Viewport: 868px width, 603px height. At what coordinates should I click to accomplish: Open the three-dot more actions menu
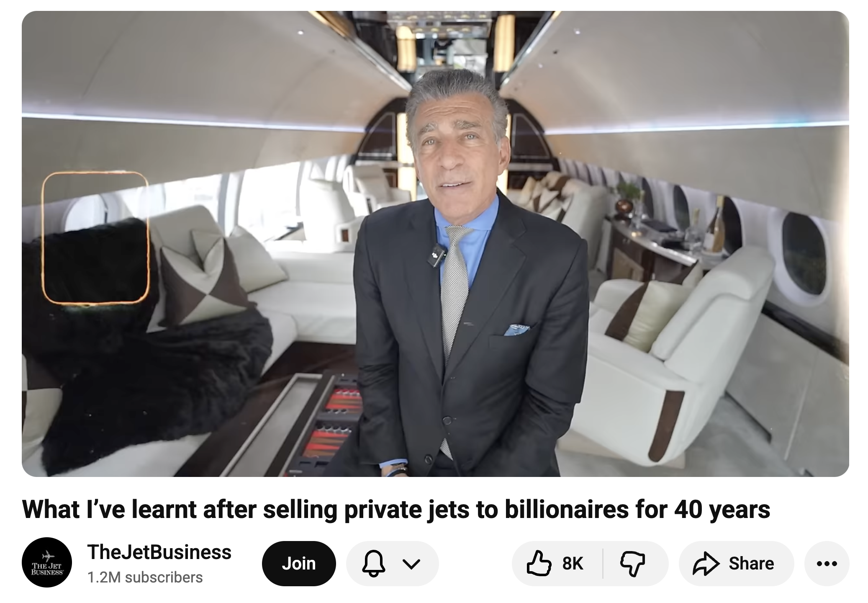coord(827,564)
